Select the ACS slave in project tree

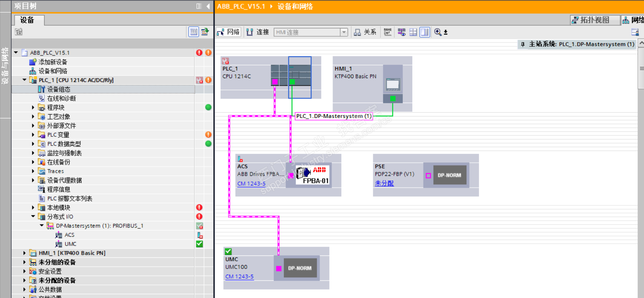(69, 235)
